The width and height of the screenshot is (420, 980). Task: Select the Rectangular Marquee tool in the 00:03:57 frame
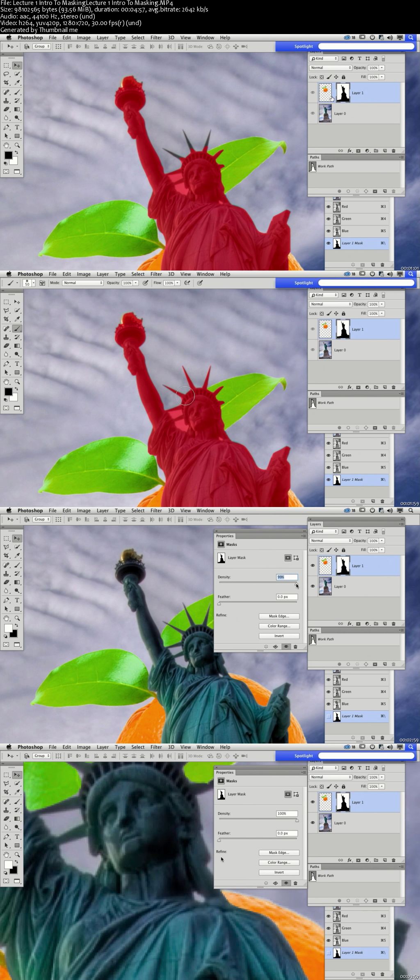point(7,775)
